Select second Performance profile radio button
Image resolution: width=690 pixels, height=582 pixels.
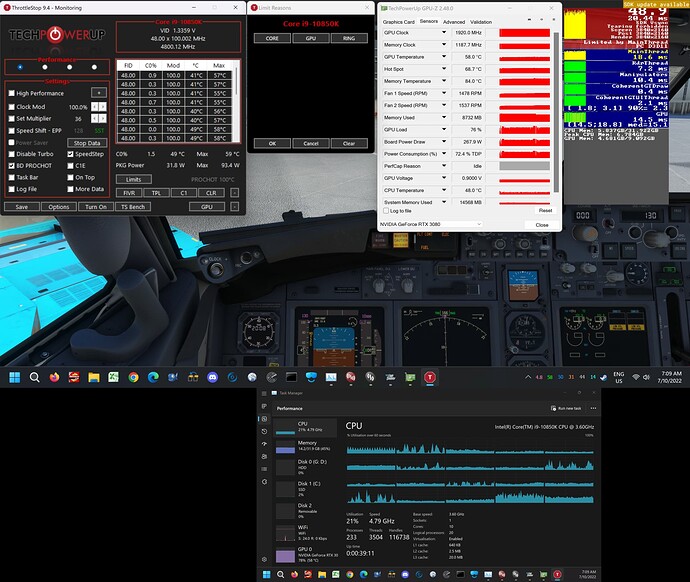click(45, 67)
